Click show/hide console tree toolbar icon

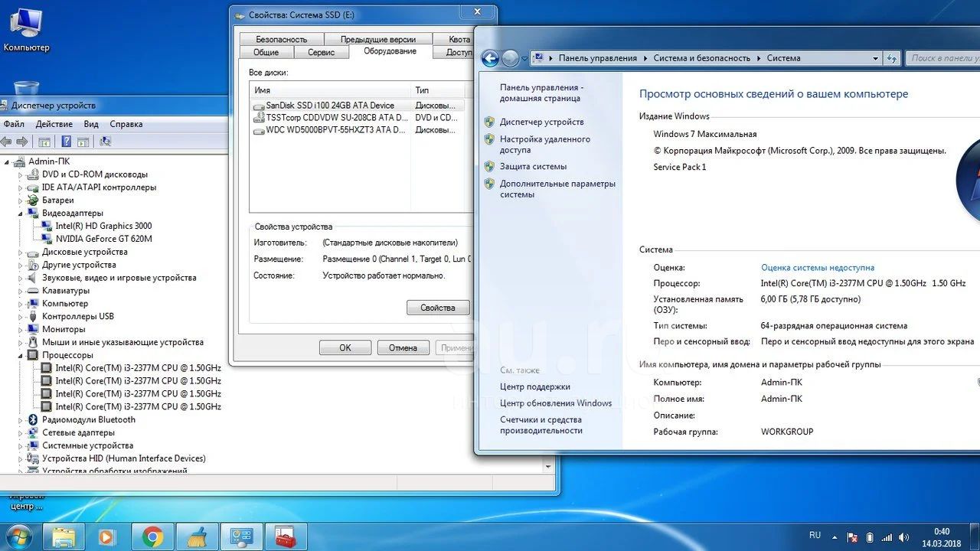pos(44,142)
